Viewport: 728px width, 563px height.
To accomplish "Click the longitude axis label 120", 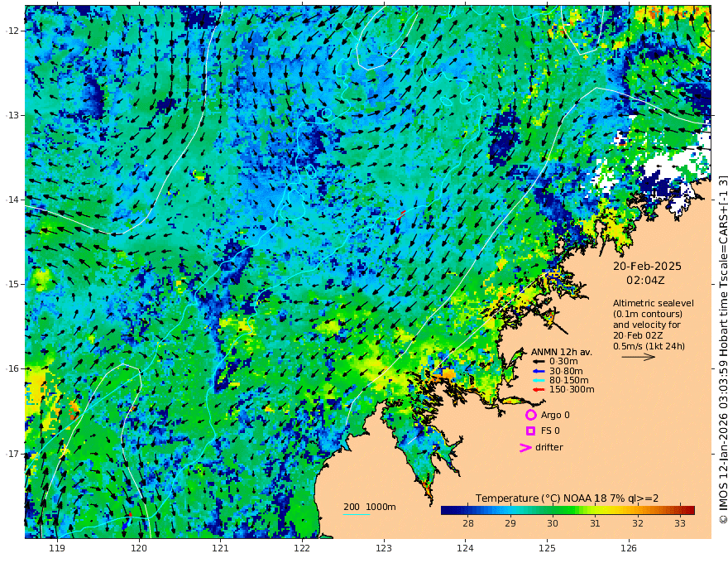I will tap(139, 549).
